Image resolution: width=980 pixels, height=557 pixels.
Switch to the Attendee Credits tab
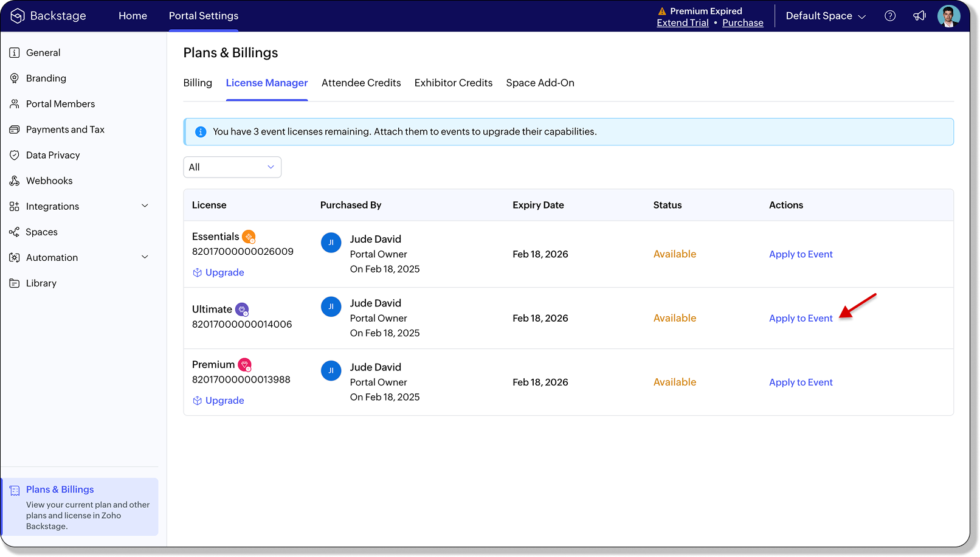click(361, 83)
